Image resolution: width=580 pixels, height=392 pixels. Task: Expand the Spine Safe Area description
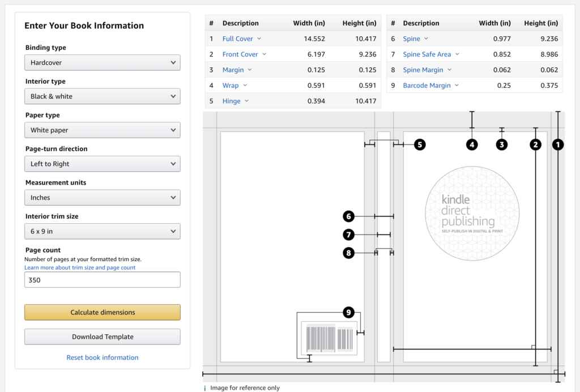tap(431, 54)
